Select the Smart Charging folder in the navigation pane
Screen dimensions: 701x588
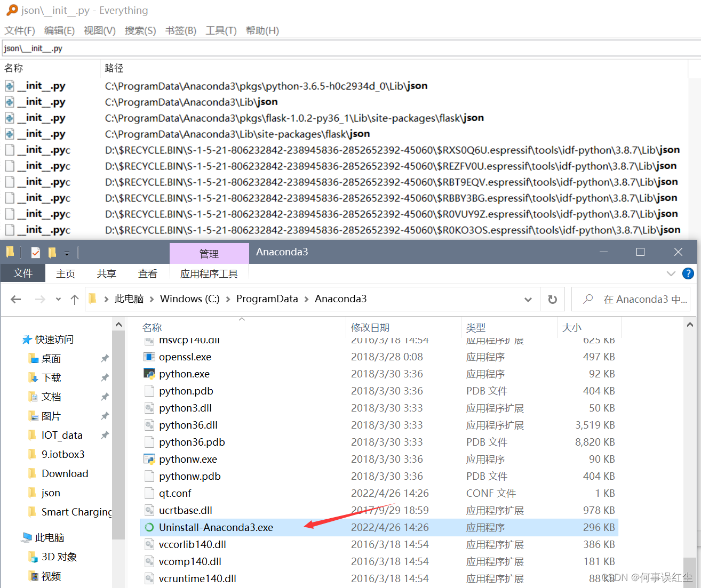[77, 512]
